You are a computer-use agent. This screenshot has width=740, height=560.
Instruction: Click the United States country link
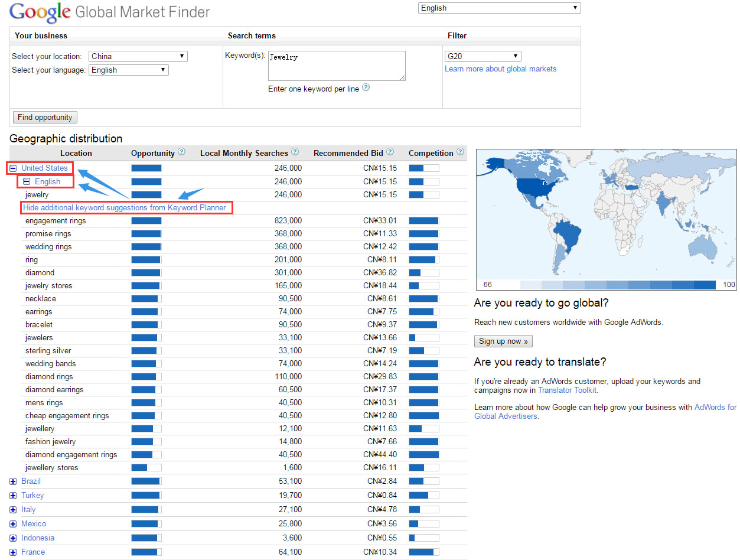coord(44,168)
